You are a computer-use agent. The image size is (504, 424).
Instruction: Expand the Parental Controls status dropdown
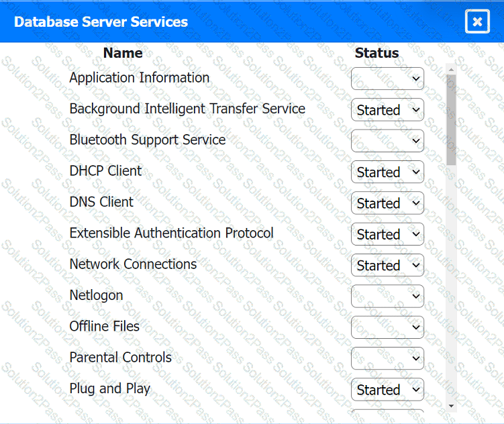tap(387, 358)
